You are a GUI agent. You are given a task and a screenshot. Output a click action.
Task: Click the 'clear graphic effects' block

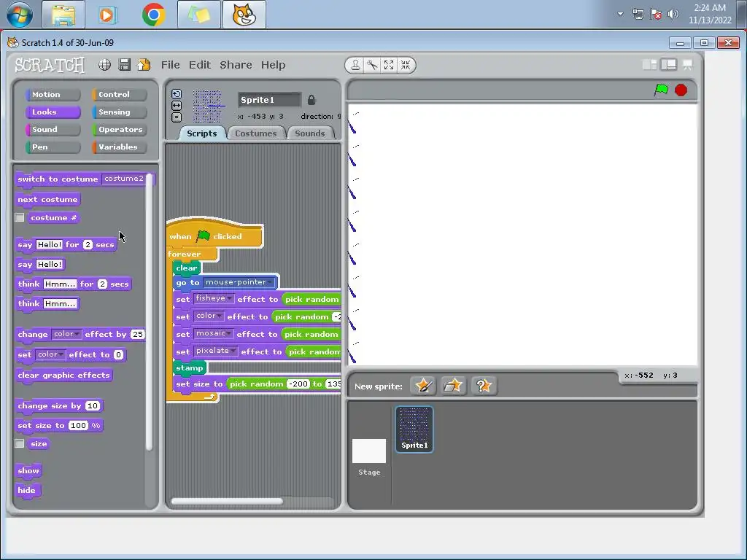pyautogui.click(x=64, y=376)
